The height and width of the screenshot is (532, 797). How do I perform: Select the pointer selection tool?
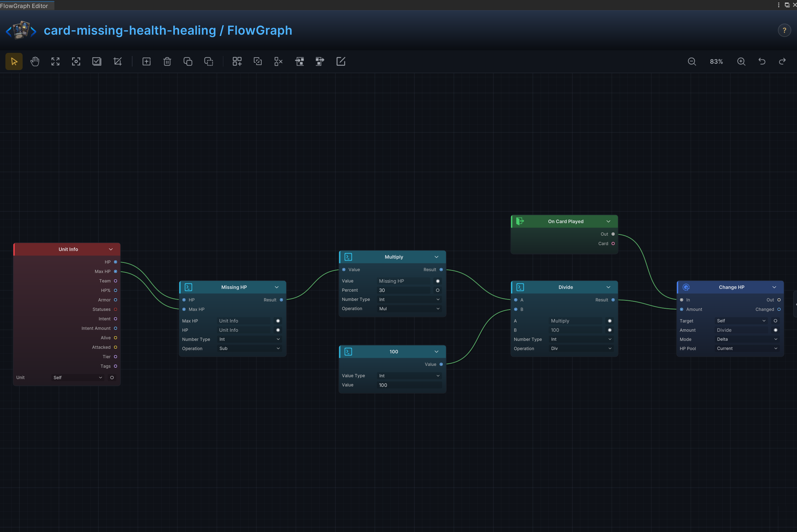click(x=14, y=61)
